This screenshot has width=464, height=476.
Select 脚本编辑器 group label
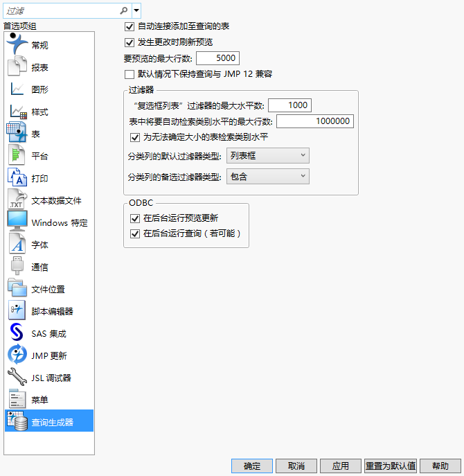click(52, 312)
